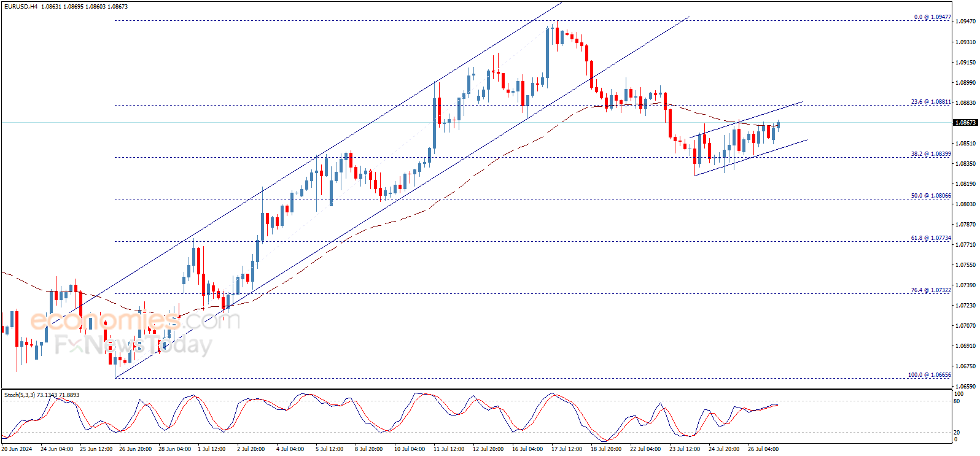Select the stochastic scale value 20
The image size is (980, 456).
coord(957,433)
